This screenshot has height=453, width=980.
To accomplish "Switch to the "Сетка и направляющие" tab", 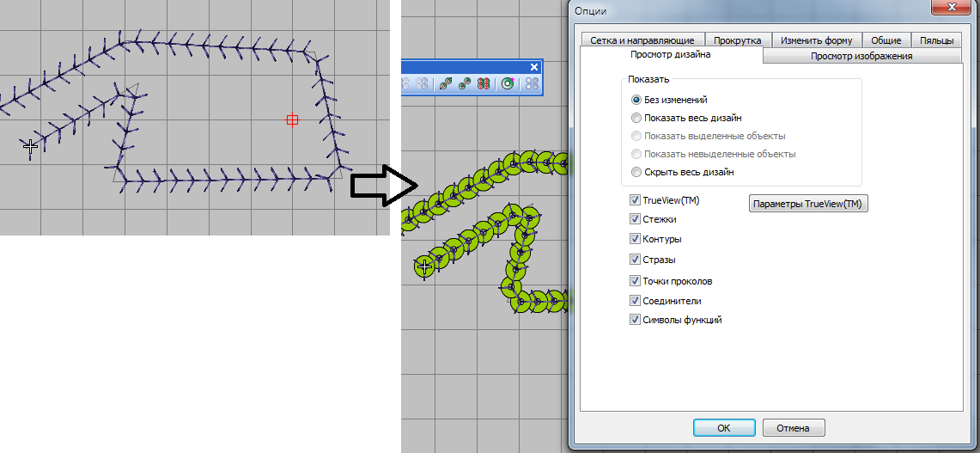I will 642,40.
